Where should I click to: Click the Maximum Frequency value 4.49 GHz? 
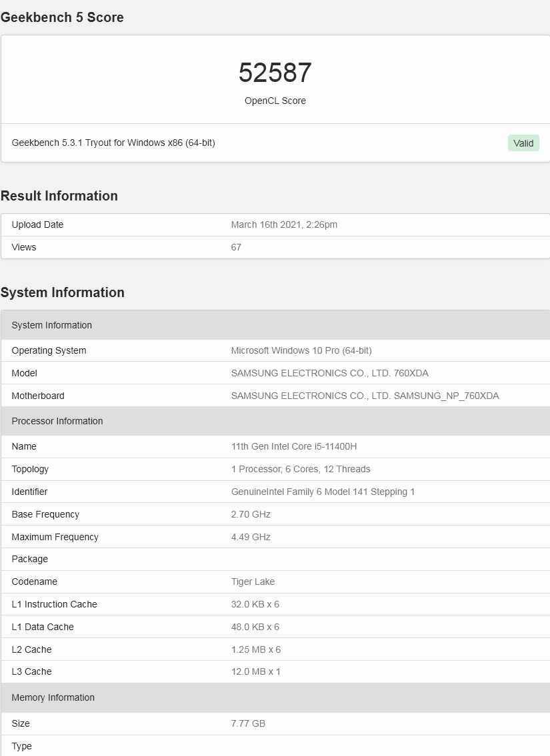(x=251, y=537)
